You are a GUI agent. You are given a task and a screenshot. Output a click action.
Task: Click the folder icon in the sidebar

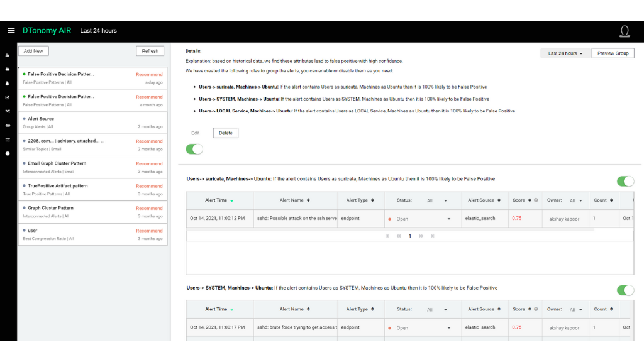click(8, 69)
